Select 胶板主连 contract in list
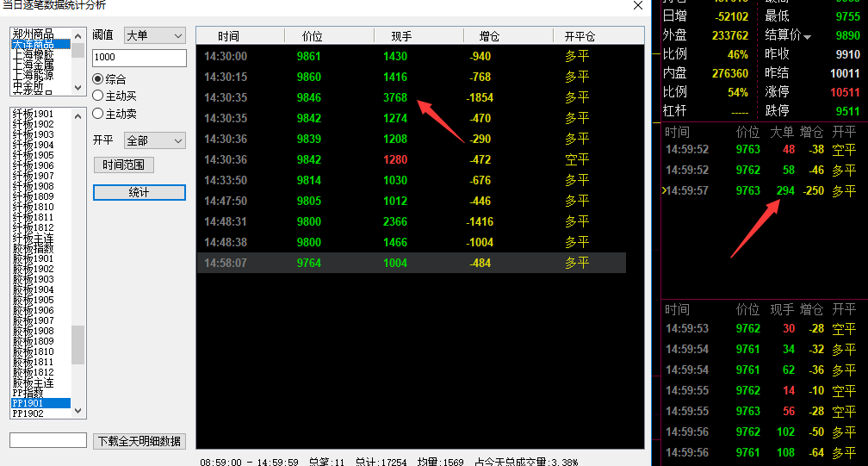 click(33, 382)
